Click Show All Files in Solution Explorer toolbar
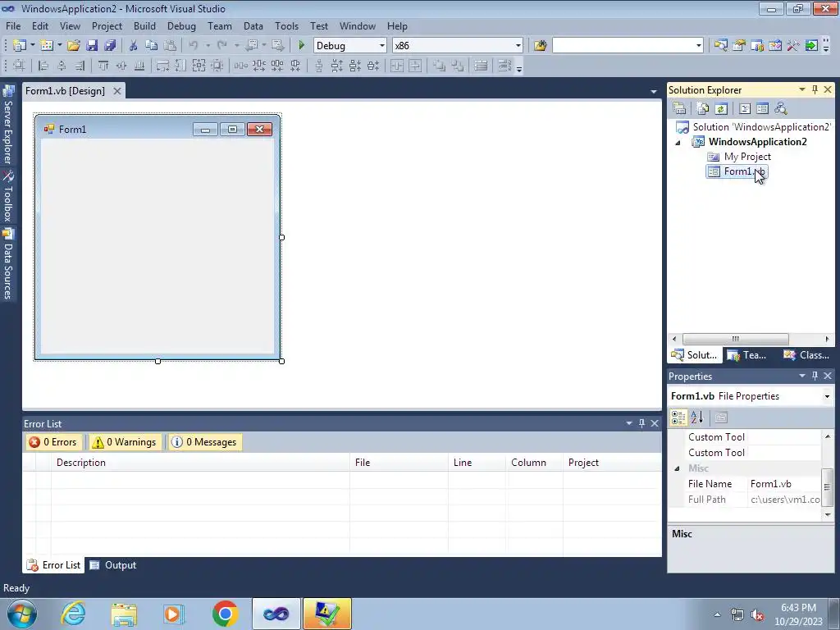The image size is (840, 630). click(x=703, y=109)
